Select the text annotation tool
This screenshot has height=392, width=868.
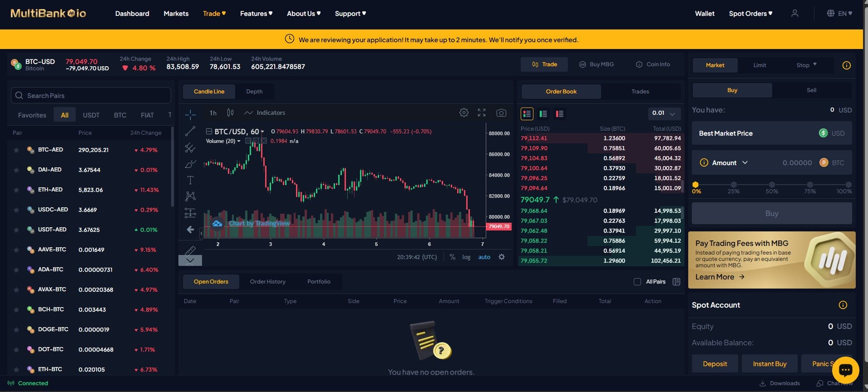190,180
